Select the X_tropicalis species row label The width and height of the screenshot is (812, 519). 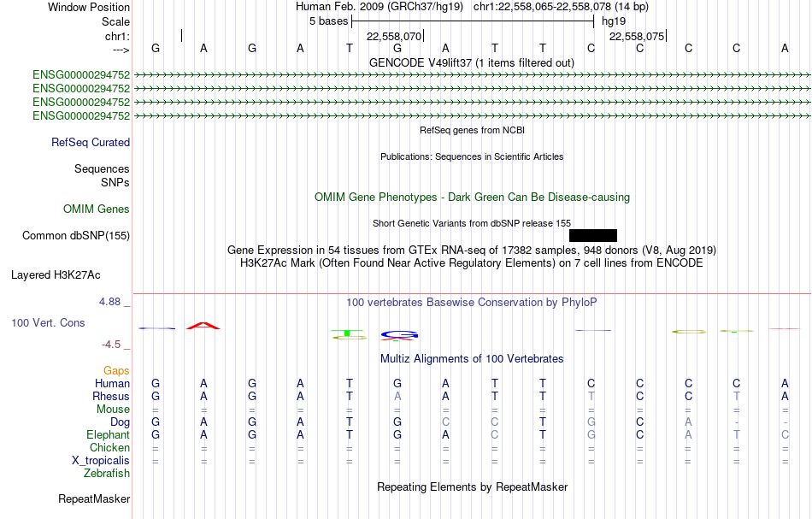(x=101, y=461)
